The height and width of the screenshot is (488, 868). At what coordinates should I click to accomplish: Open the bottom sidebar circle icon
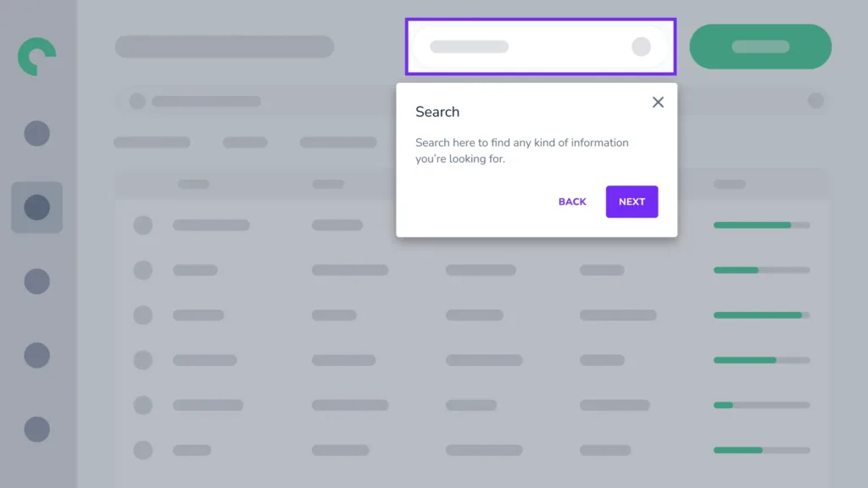pos(37,430)
